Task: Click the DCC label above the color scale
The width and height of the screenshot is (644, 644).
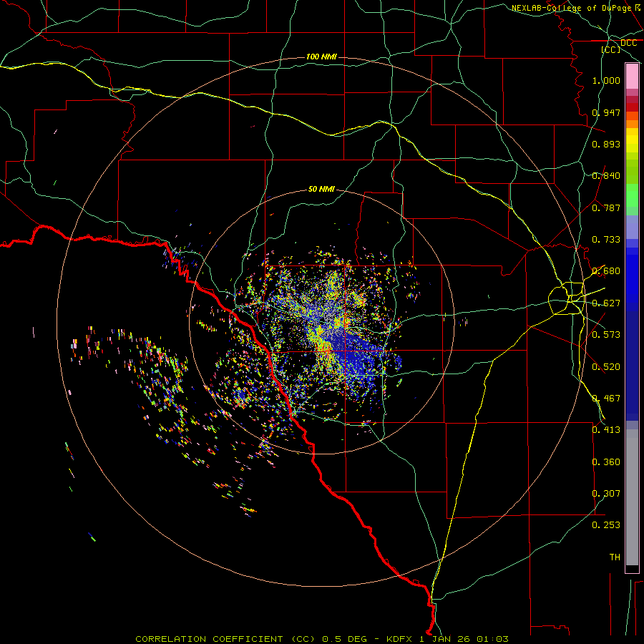Action: 628,43
